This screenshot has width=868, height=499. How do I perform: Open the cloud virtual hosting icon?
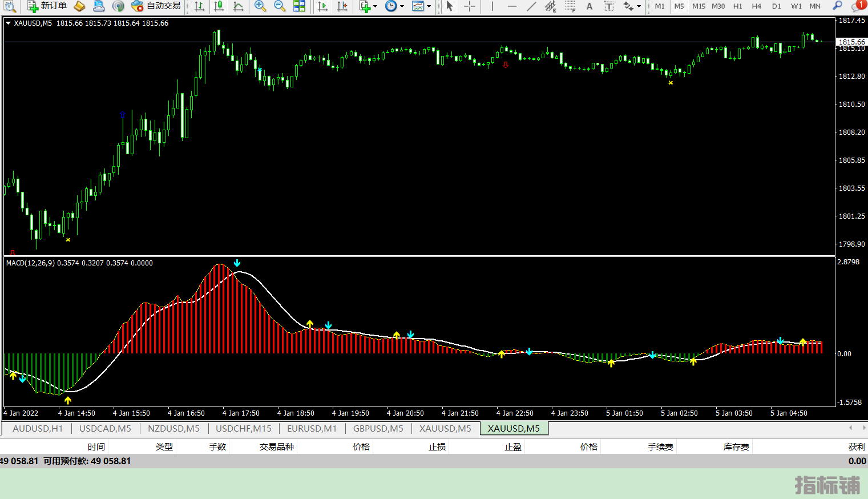click(x=99, y=6)
